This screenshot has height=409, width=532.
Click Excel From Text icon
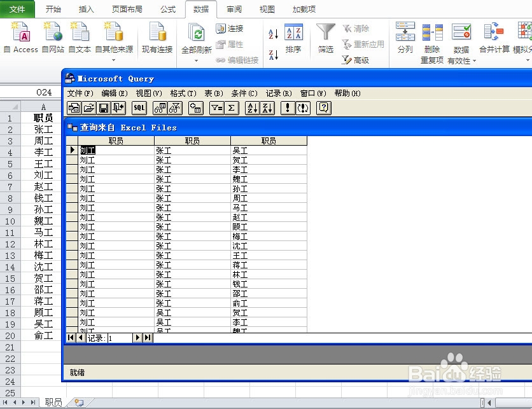pos(80,38)
